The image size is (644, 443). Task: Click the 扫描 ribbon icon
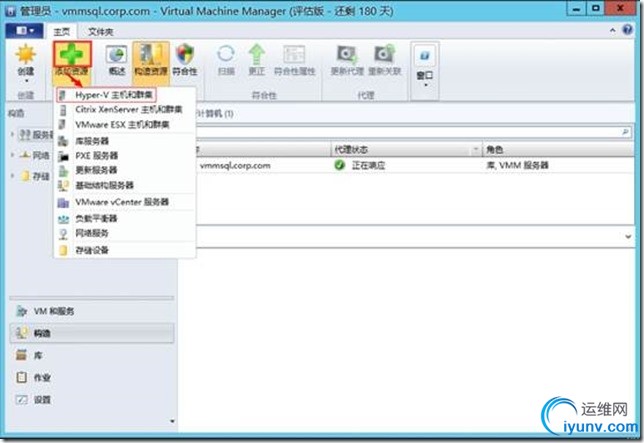tap(225, 60)
